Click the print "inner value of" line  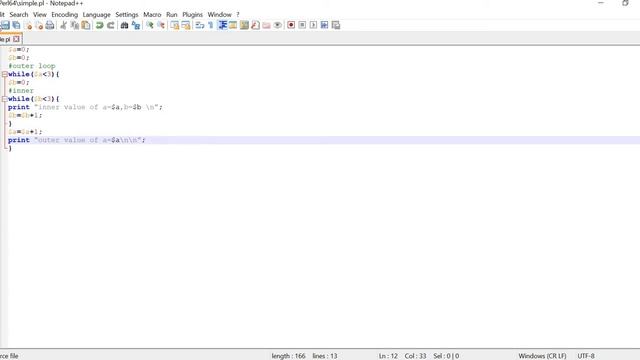[x=85, y=107]
